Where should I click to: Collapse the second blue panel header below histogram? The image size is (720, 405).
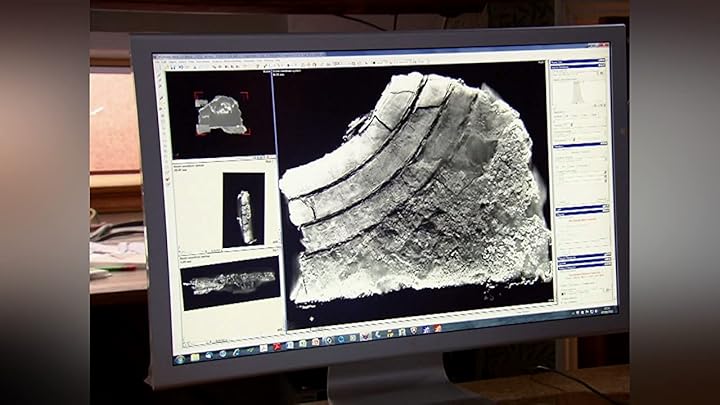click(580, 146)
